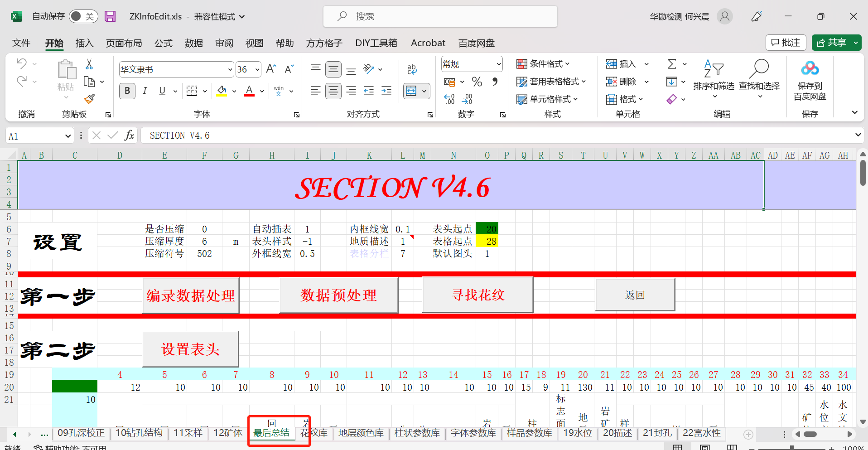The image size is (868, 450).
Task: Expand the formula bar
Action: [x=858, y=135]
